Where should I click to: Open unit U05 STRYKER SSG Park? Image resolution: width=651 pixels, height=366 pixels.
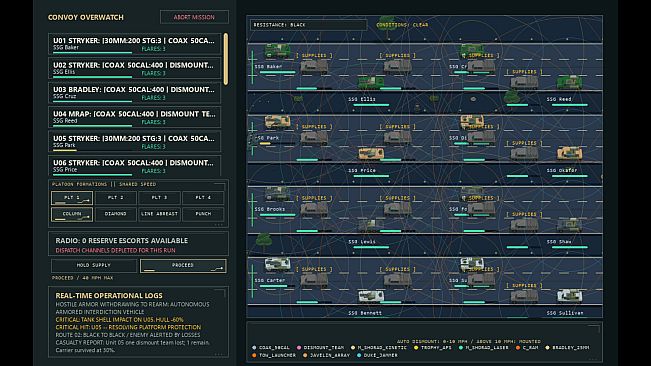pos(135,142)
